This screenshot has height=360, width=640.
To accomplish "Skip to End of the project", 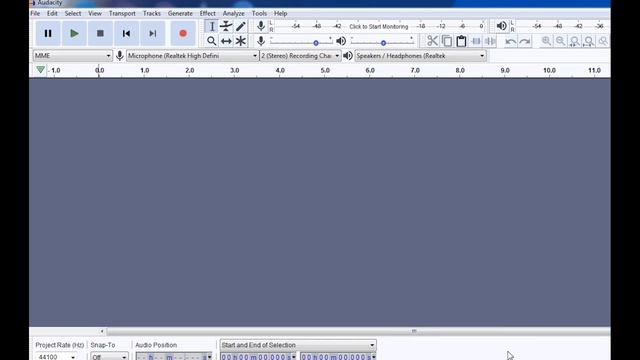I will (152, 33).
